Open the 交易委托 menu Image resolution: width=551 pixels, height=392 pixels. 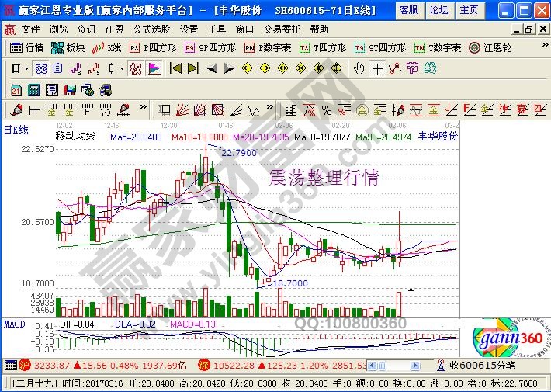tap(281, 29)
